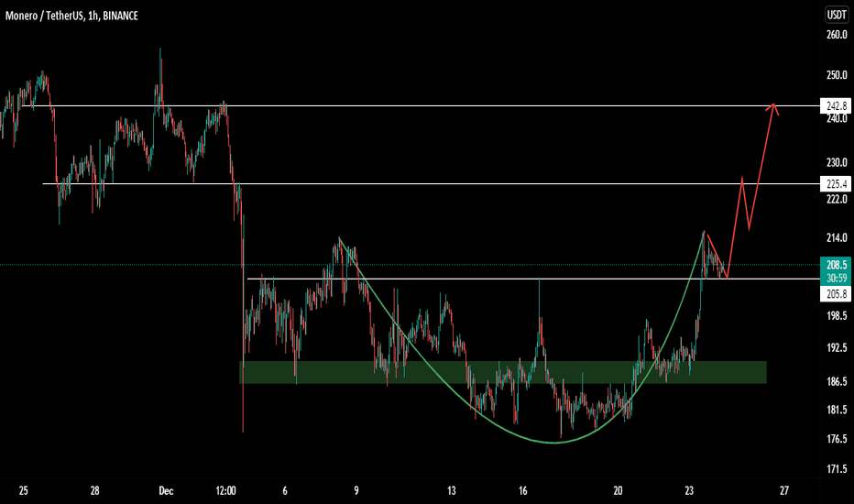This screenshot has width=854, height=504.
Task: Click the 250.0 price axis value
Action: [x=837, y=75]
